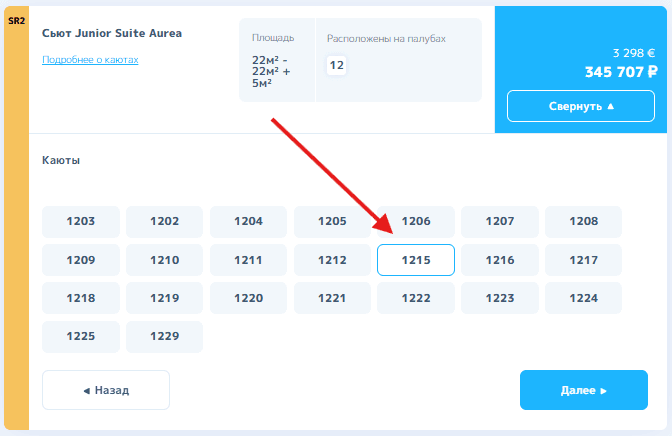Image resolution: width=672 pixels, height=436 pixels.
Task: Select cabin 1225
Action: tap(81, 336)
